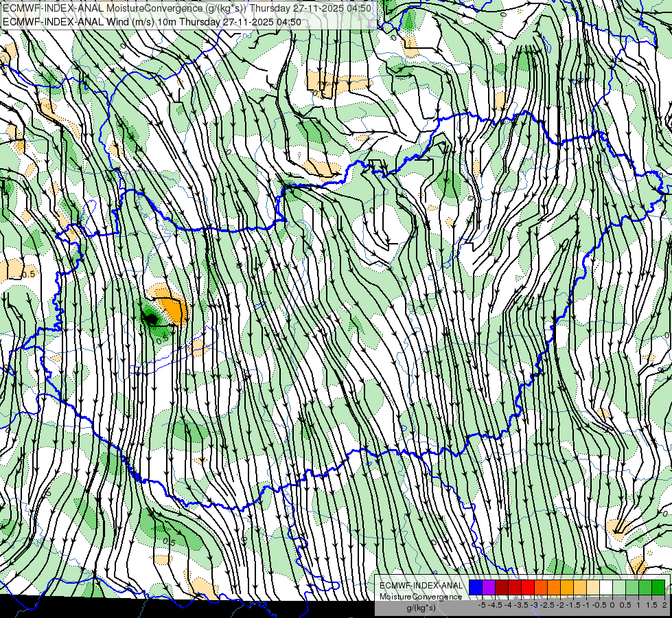Click the MoistureConvergence title line at top

(x=187, y=8)
